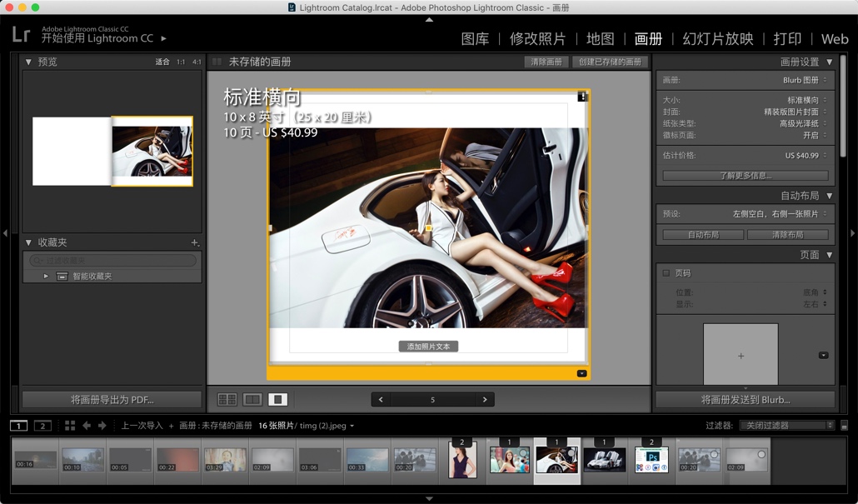Click the forward navigation arrow in filmstrip bar
Image resolution: width=858 pixels, height=504 pixels.
point(102,426)
